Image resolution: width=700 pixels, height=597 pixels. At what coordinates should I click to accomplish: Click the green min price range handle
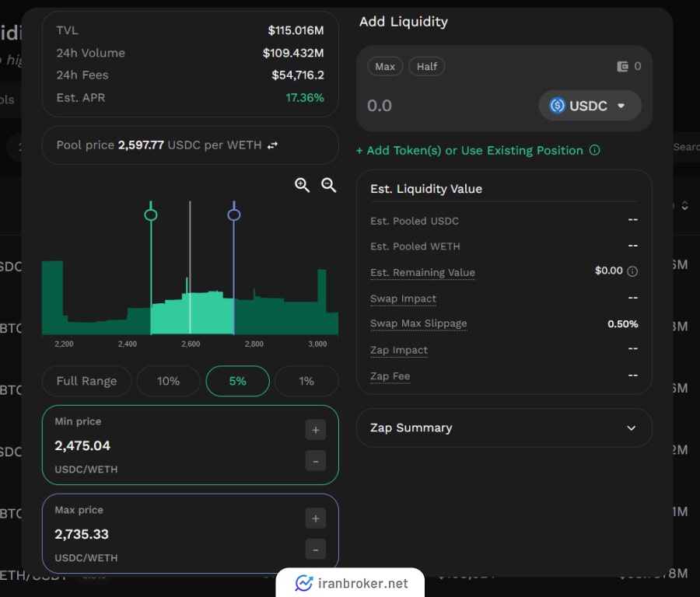click(151, 215)
